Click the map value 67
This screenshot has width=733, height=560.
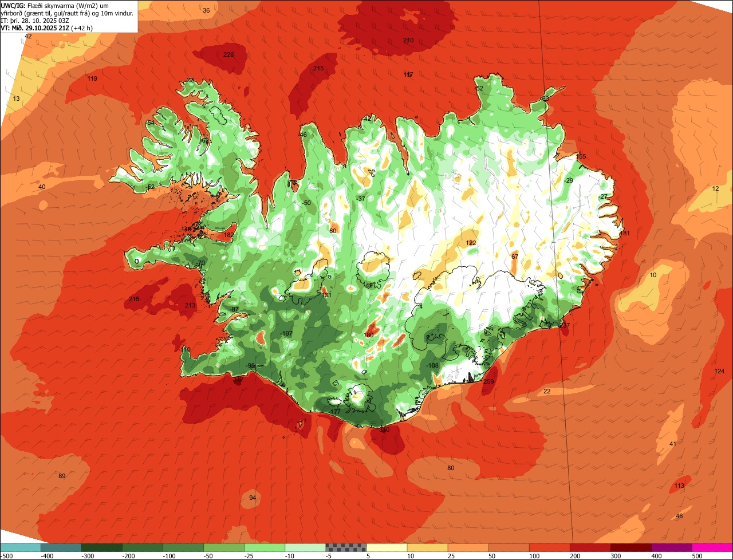(515, 257)
